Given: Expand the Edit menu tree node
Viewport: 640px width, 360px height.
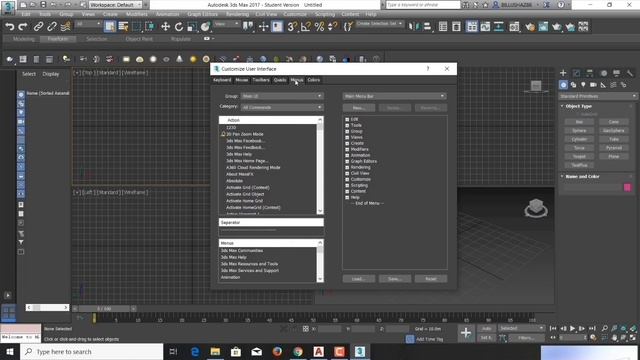Looking at the screenshot, I should click(x=347, y=120).
